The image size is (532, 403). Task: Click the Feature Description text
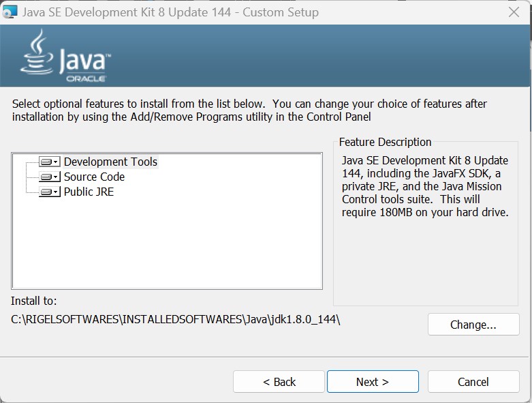tap(425, 186)
